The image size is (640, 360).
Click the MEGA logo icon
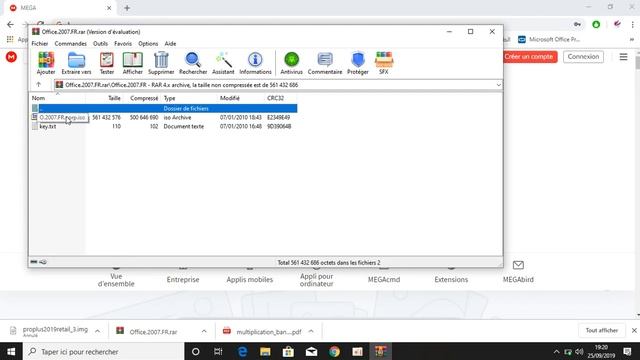[11, 57]
